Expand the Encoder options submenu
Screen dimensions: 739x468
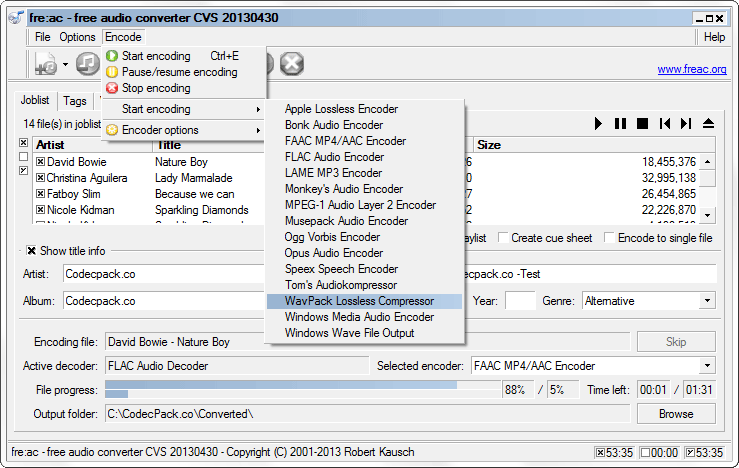click(185, 130)
